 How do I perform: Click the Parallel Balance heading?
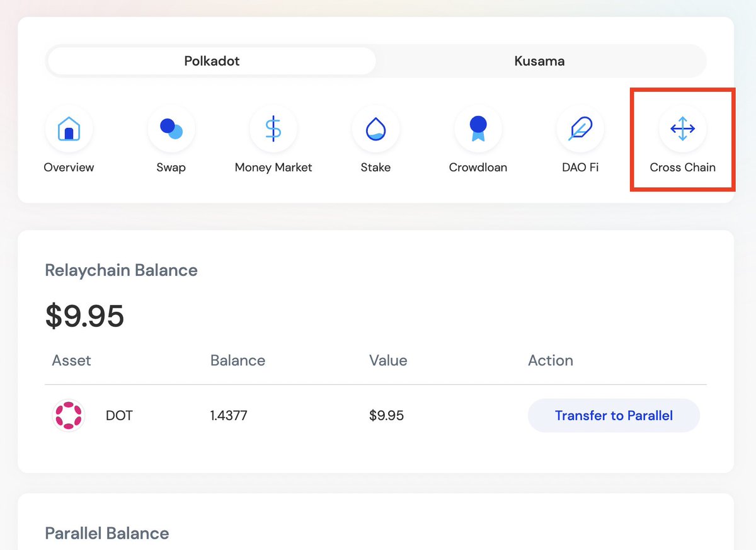click(x=107, y=533)
